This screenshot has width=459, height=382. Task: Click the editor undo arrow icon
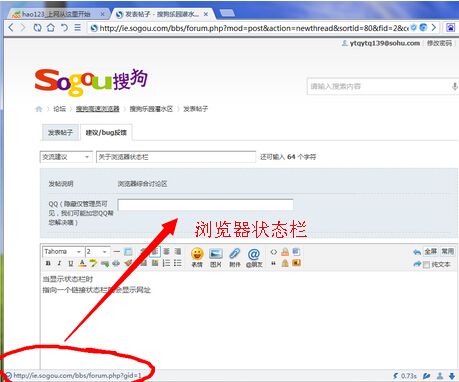[417, 252]
